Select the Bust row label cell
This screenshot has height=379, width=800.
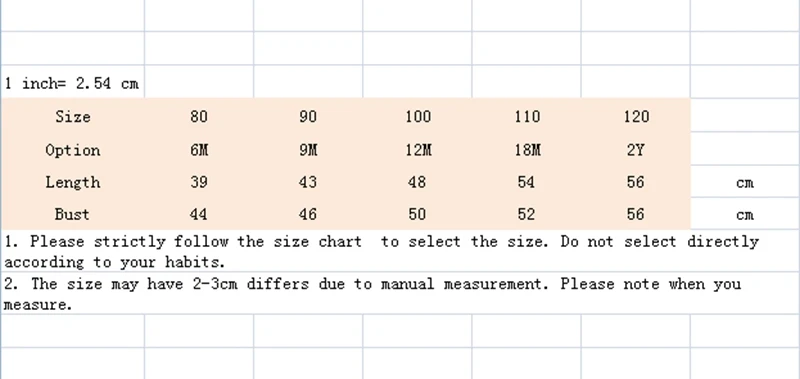click(x=72, y=214)
